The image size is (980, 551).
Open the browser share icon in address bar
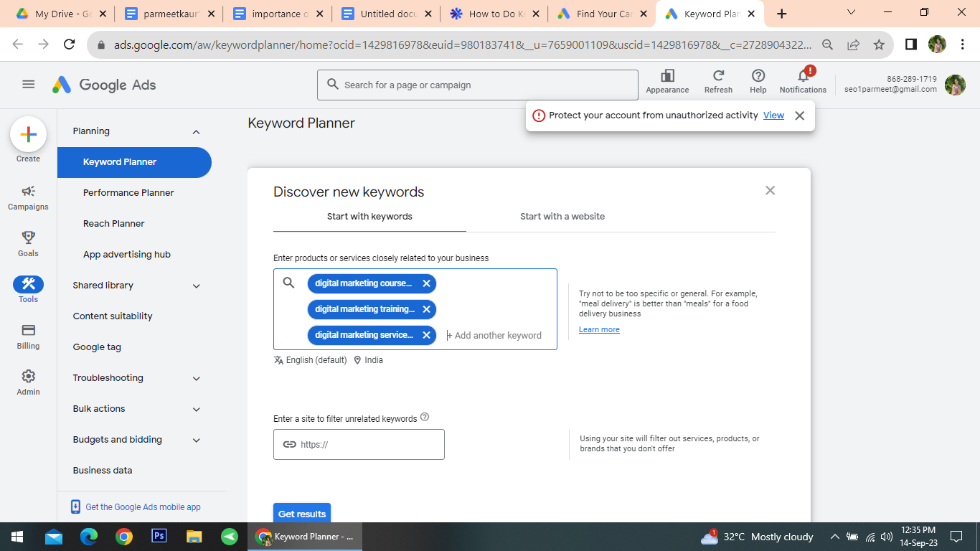[x=853, y=44]
